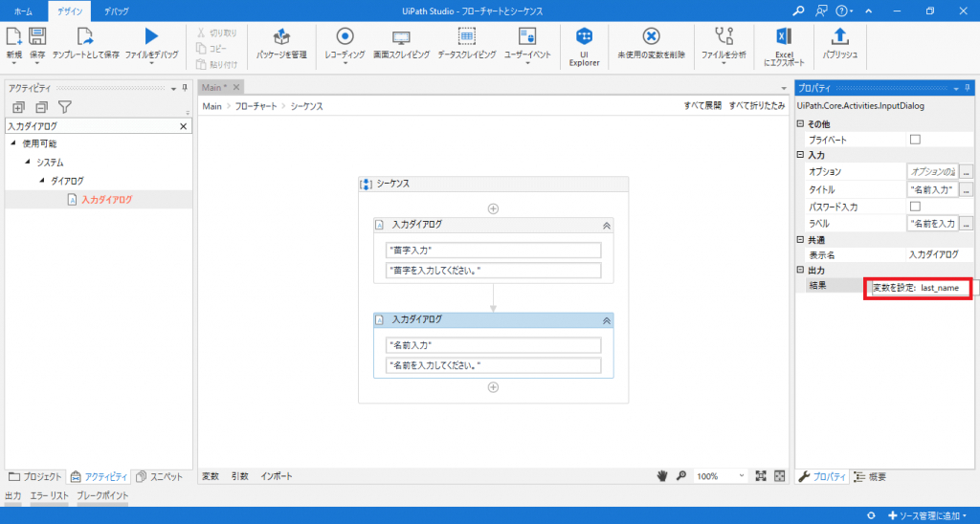Click ソース管理に追加 button
The width and height of the screenshot is (980, 524).
click(927, 516)
